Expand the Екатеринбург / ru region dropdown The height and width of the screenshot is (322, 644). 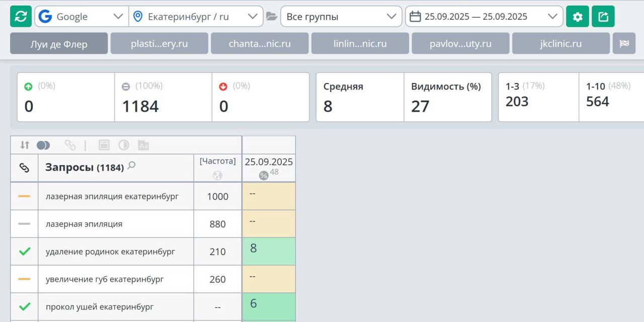pos(196,17)
